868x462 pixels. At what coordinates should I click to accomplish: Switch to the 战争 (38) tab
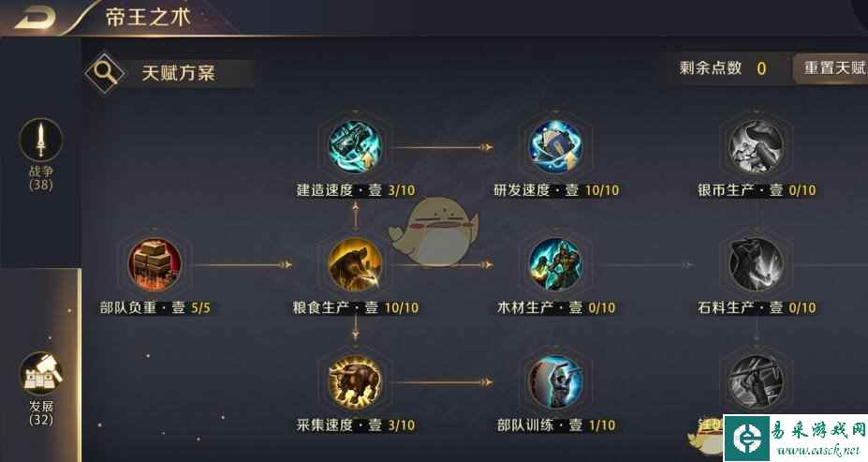[x=41, y=155]
